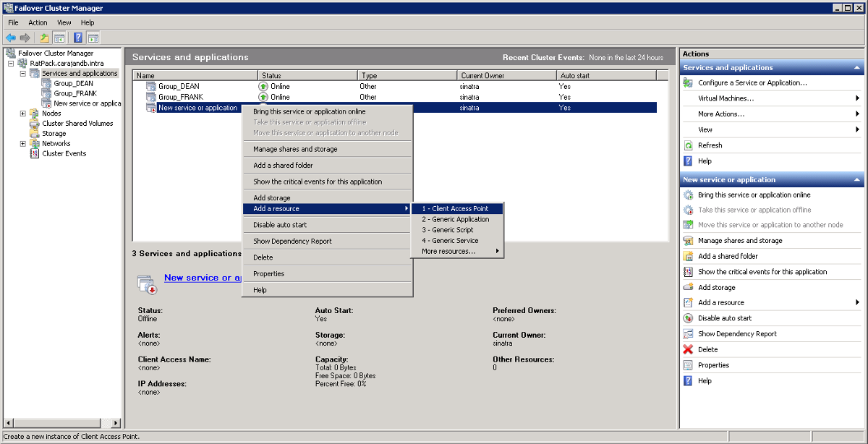Expand the Nodes tree node
868x444 pixels.
22,114
